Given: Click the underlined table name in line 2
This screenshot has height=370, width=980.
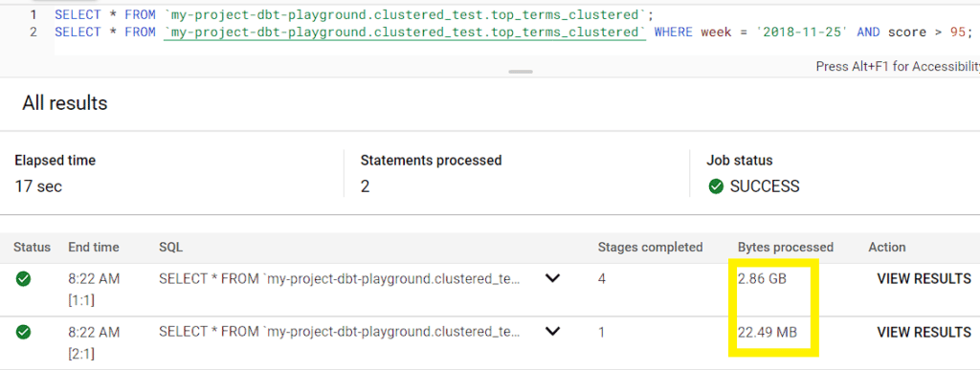Looking at the screenshot, I should 405,32.
